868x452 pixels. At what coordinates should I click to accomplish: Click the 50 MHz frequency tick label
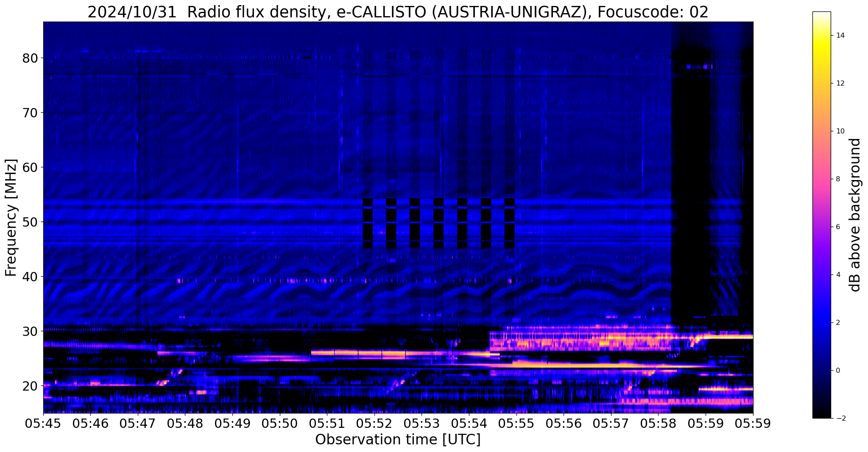pyautogui.click(x=30, y=222)
